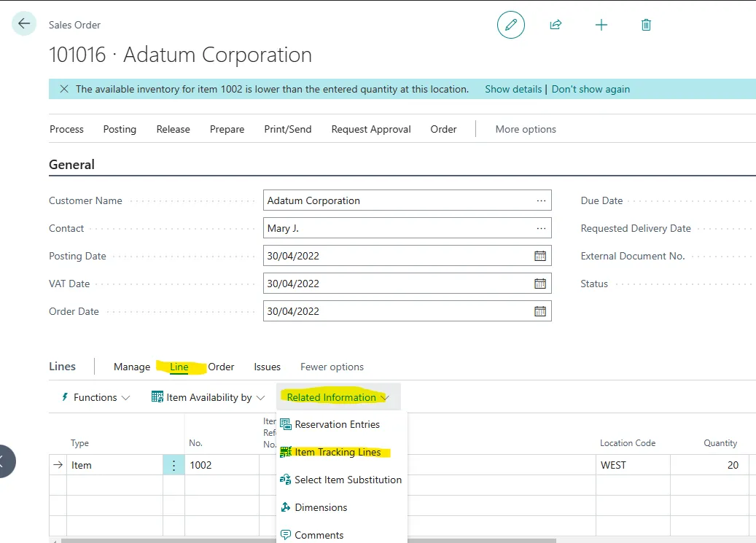Open the Process menu
The image size is (756, 543).
[66, 129]
